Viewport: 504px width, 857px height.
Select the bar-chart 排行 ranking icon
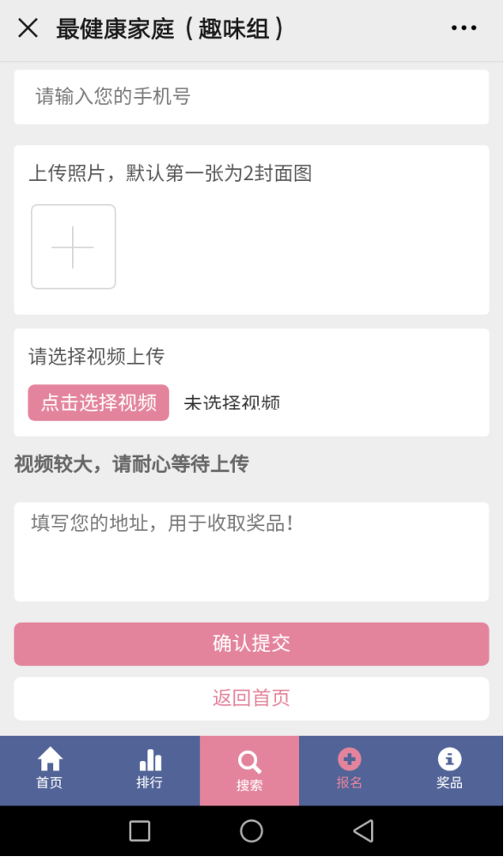[150, 758]
